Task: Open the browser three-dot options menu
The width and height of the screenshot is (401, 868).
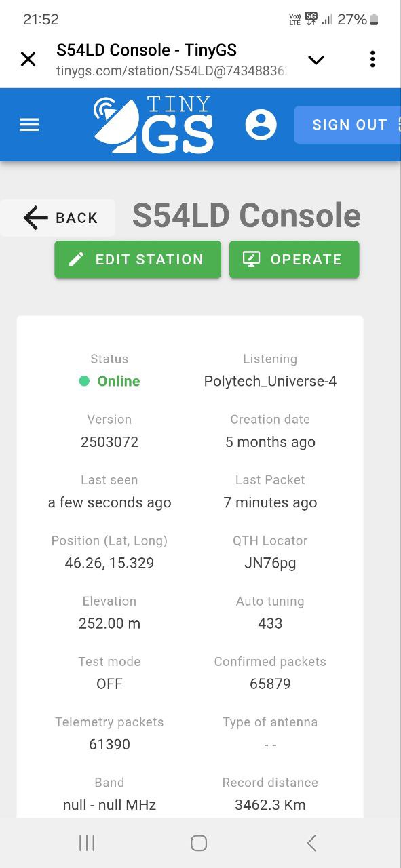Action: (373, 59)
